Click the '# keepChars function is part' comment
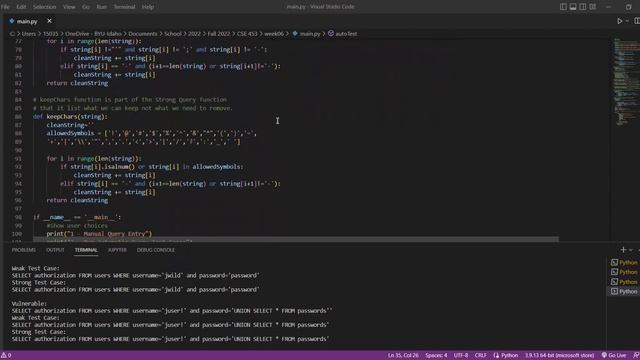This screenshot has width=640, height=360. (130, 100)
